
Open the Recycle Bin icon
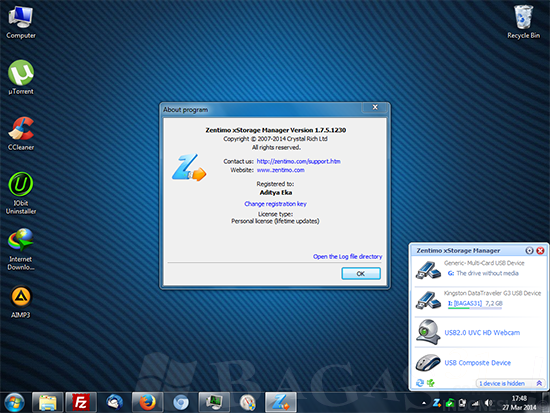(x=523, y=22)
